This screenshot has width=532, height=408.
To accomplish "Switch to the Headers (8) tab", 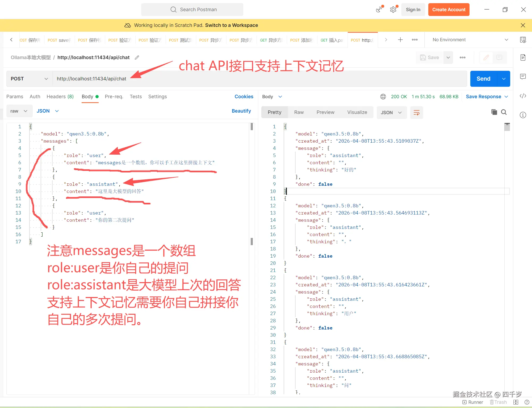I will [x=60, y=96].
